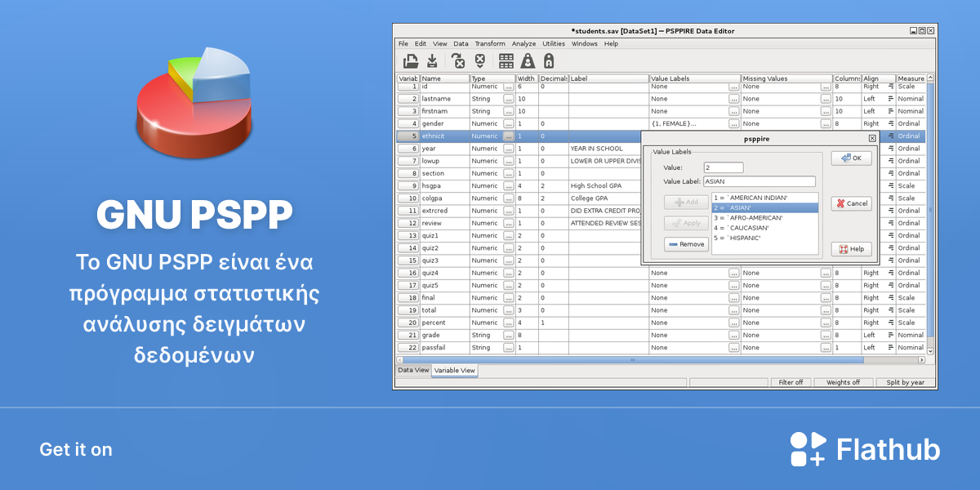Screen dimensions: 980x490
Task: Click the align icon in the quiz4 row
Action: tap(891, 273)
